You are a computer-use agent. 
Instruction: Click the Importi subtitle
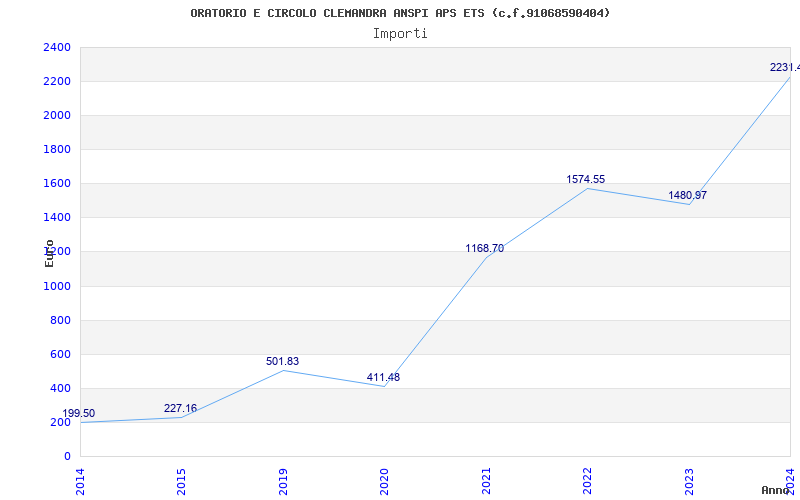[400, 34]
